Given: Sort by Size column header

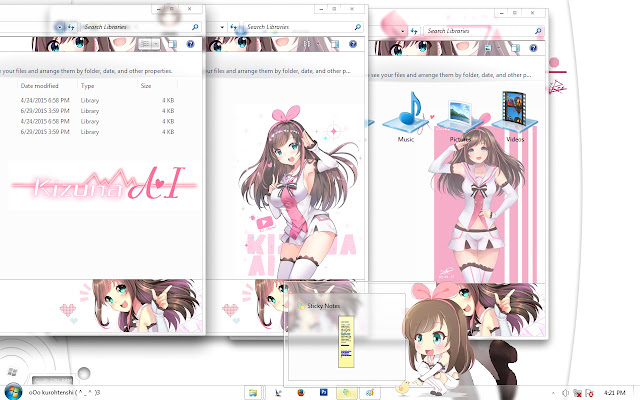Looking at the screenshot, I should 146,86.
